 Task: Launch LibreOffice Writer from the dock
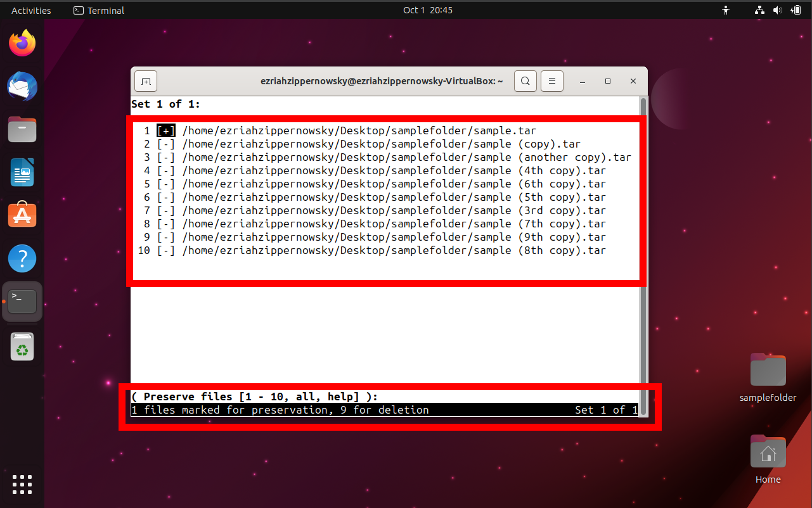[22, 172]
